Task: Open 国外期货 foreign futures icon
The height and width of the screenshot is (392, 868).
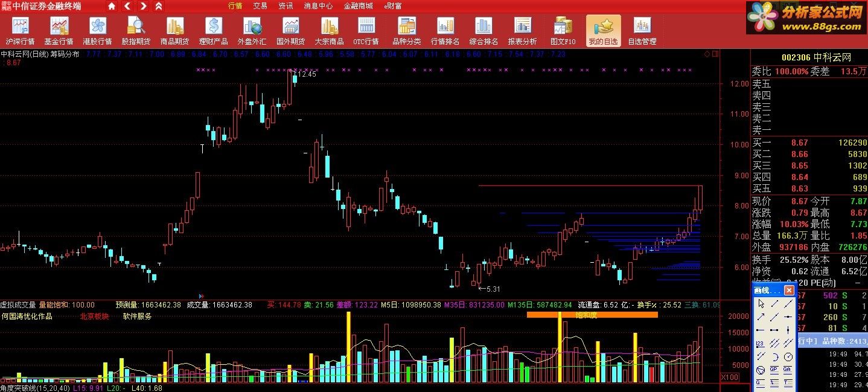Action: click(290, 30)
